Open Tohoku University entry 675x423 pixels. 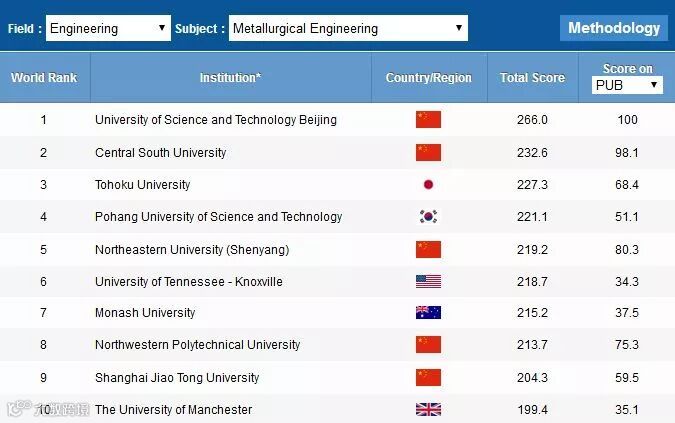pyautogui.click(x=142, y=185)
